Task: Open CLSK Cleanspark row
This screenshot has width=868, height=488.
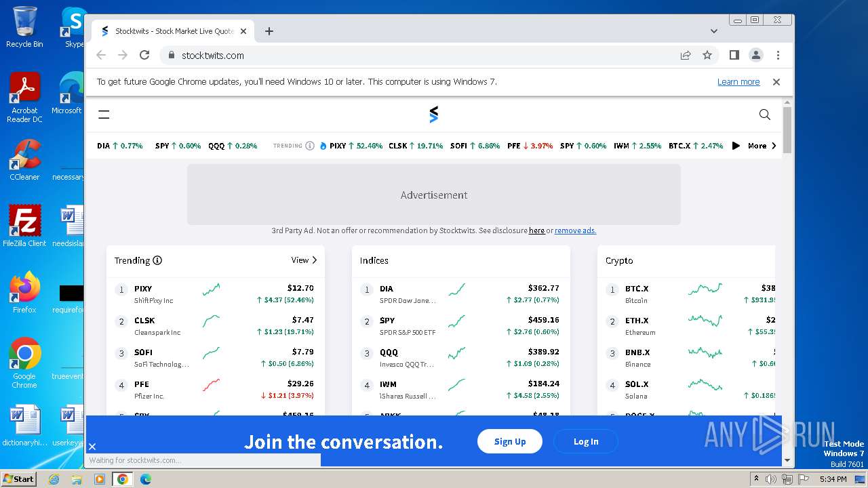Action: tap(216, 326)
